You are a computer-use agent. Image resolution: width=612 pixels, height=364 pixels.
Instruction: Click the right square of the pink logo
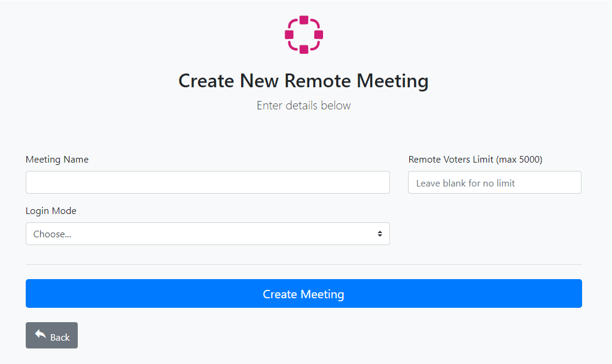pyautogui.click(x=318, y=35)
